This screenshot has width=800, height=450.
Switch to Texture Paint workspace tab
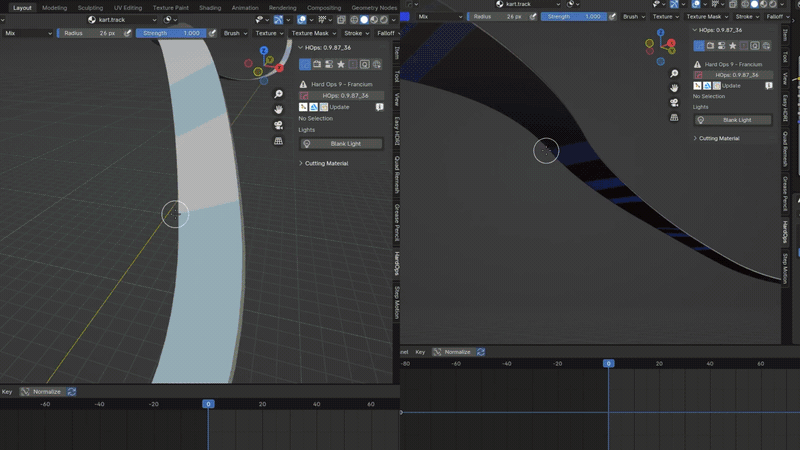[x=170, y=8]
